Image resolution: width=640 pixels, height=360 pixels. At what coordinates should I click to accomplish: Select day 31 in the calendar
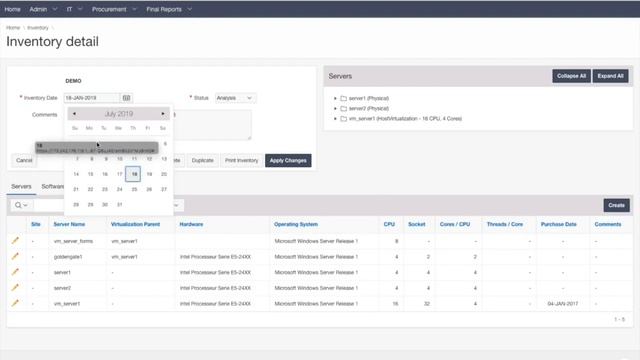[x=120, y=204]
